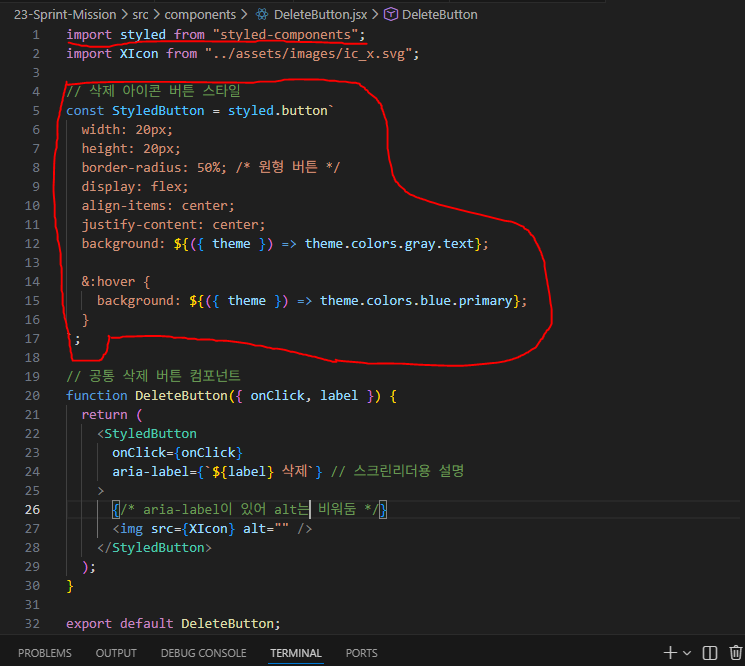Click "styled-components" import string
Viewport: 745px width, 666px height.
285,35
